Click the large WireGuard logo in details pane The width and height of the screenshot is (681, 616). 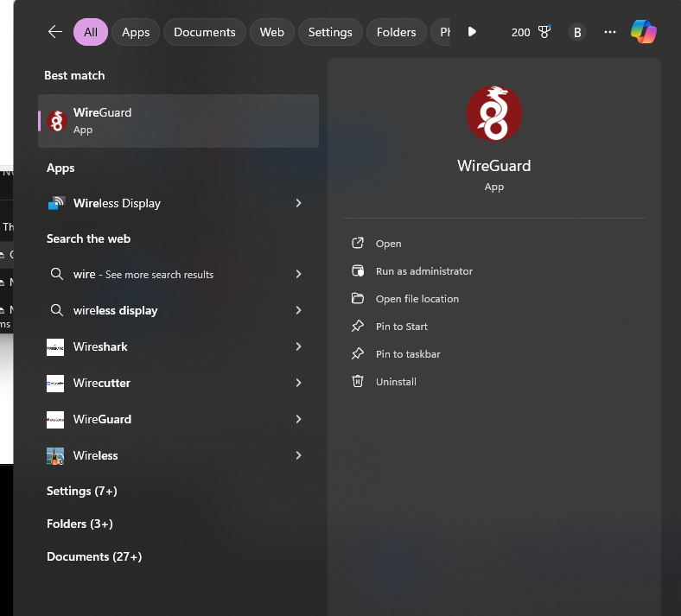(494, 113)
